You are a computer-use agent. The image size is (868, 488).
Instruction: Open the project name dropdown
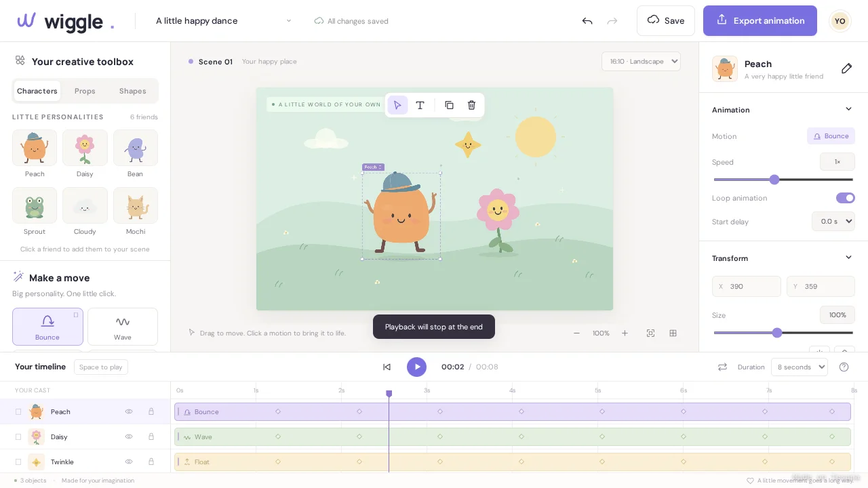(224, 21)
